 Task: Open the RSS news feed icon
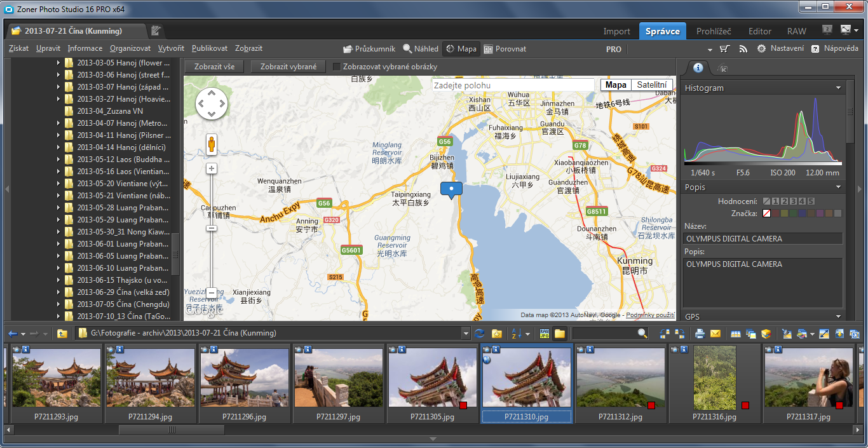(x=743, y=49)
